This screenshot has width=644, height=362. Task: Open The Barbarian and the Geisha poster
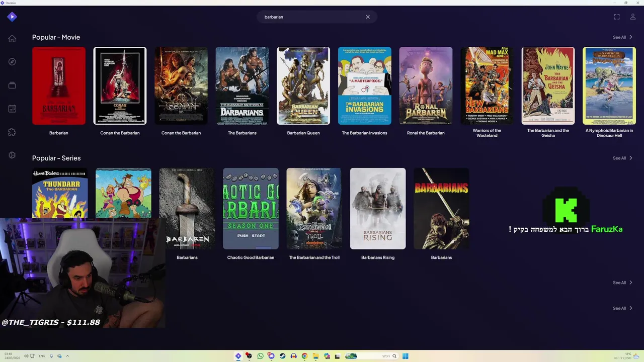[548, 86]
